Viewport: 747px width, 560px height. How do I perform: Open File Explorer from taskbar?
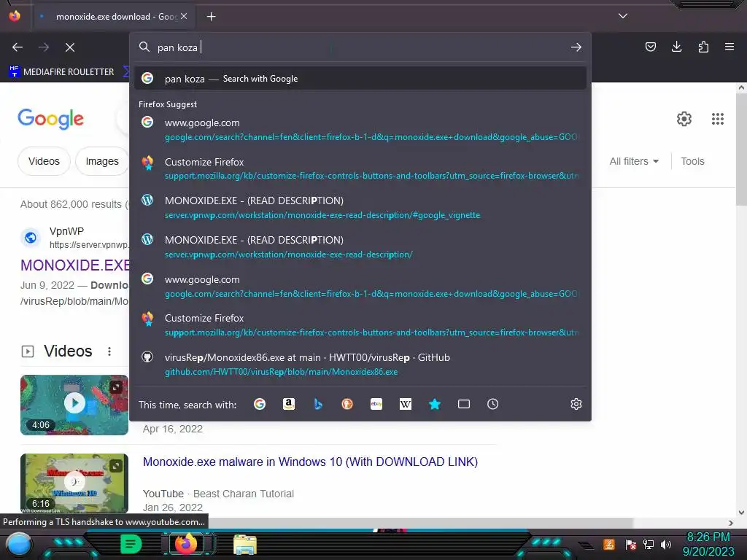tap(245, 545)
